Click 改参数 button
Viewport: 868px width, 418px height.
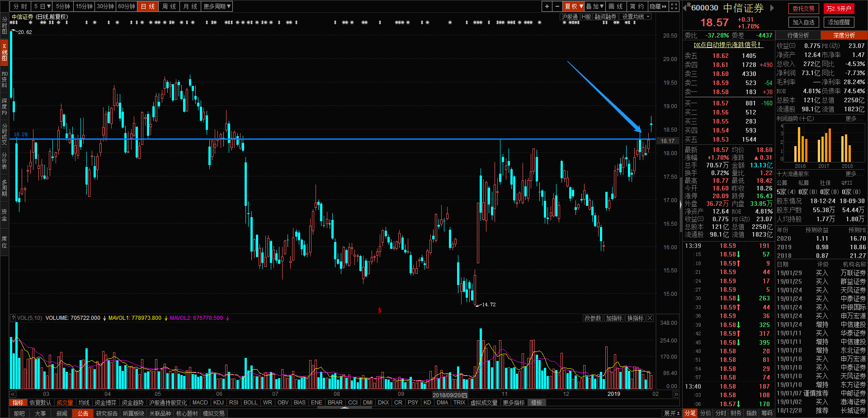[592, 318]
